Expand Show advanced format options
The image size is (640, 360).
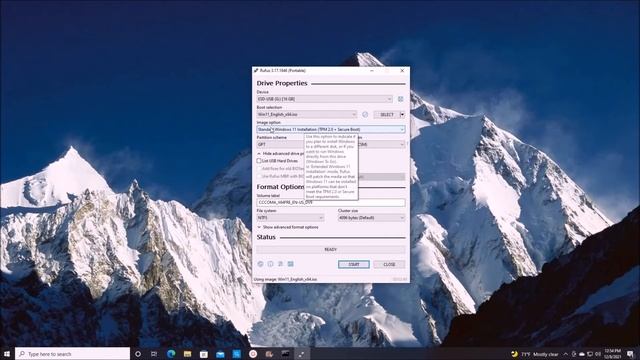(288, 227)
